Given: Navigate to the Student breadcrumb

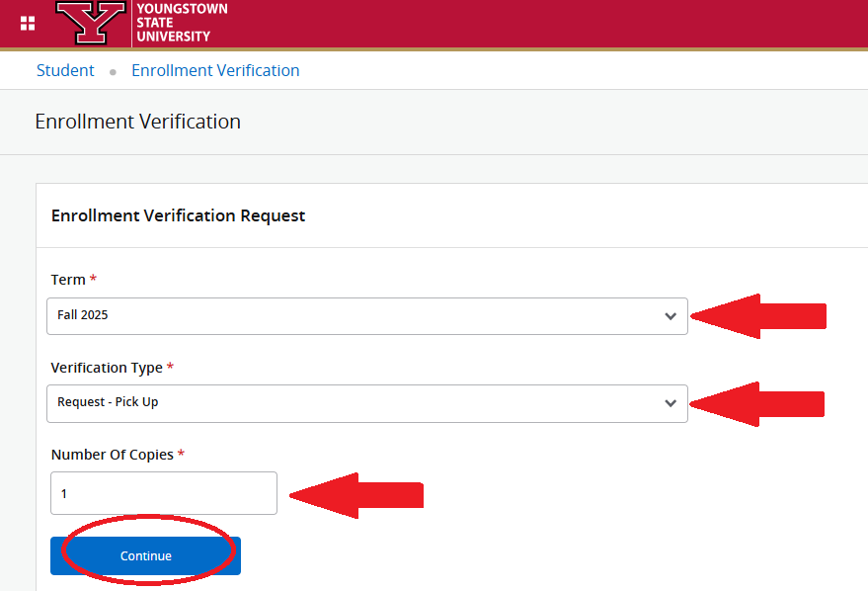Looking at the screenshot, I should click(65, 70).
